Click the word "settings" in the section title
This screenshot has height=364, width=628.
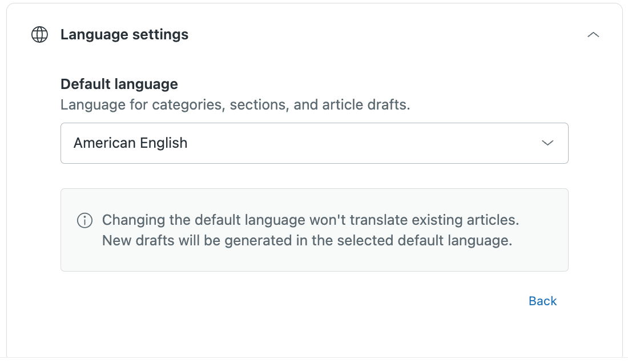[x=160, y=35]
